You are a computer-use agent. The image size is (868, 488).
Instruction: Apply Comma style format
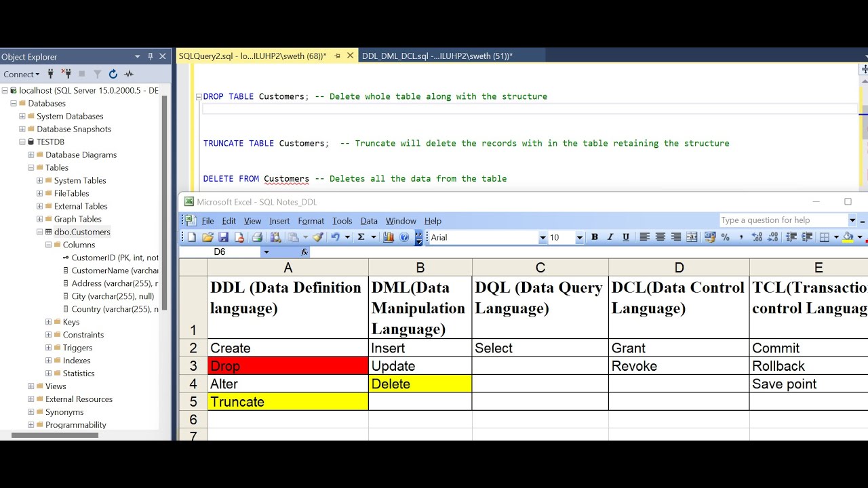coord(741,237)
